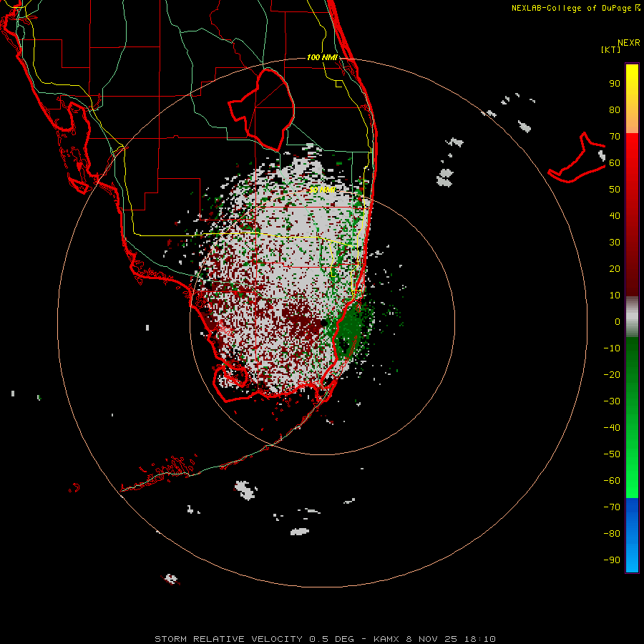Click the [KT] units label above the scale

(x=610, y=49)
